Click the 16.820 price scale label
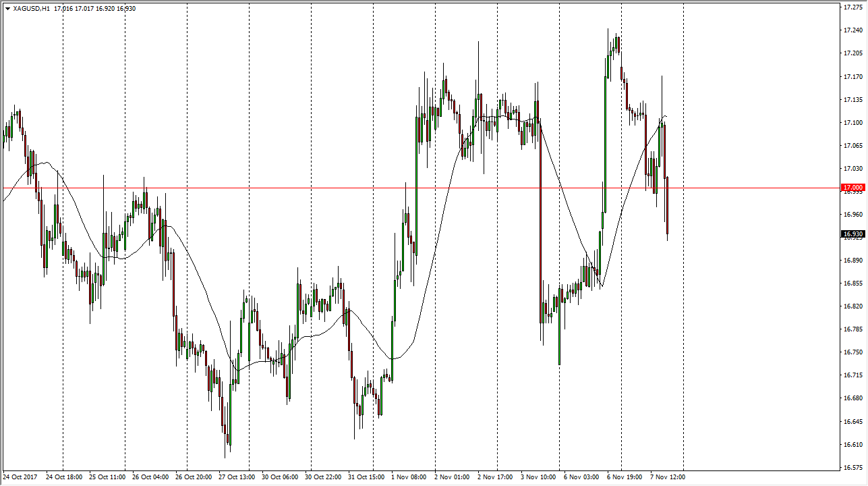 (852, 306)
